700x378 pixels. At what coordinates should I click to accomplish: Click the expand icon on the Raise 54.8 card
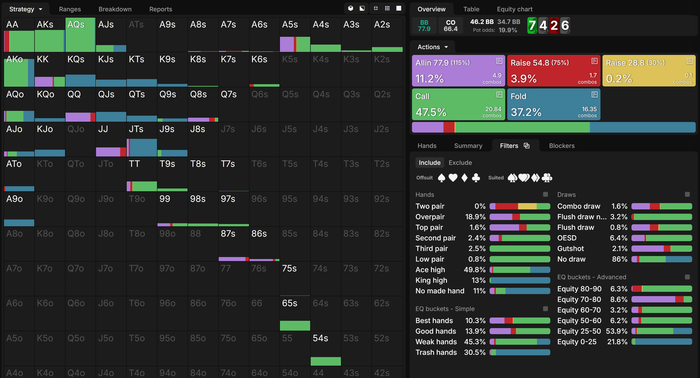coord(594,61)
